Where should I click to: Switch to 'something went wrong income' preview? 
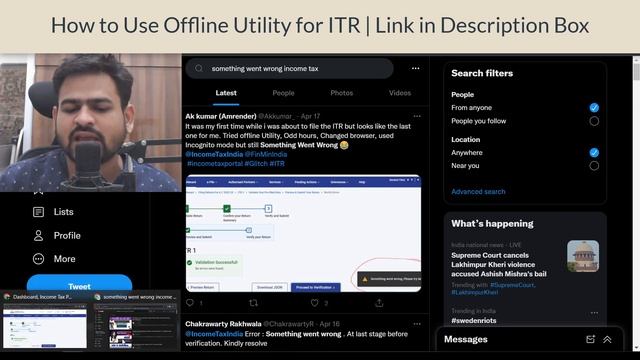pyautogui.click(x=136, y=321)
